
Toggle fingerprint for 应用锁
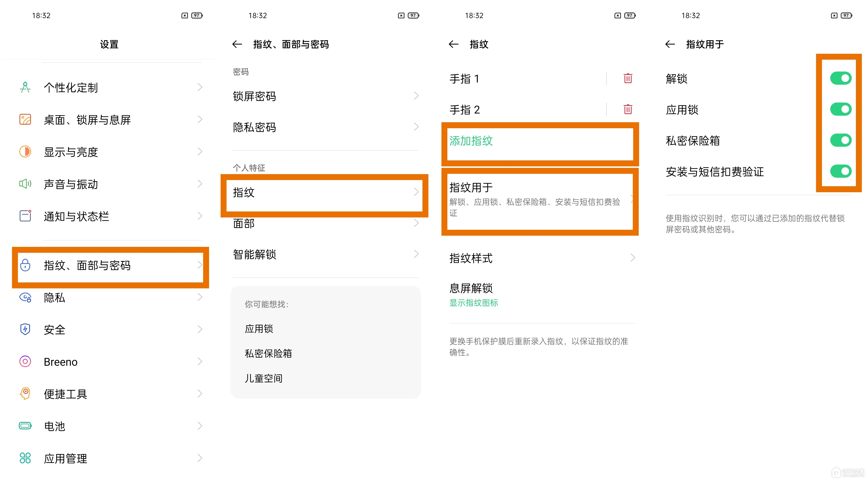841,109
